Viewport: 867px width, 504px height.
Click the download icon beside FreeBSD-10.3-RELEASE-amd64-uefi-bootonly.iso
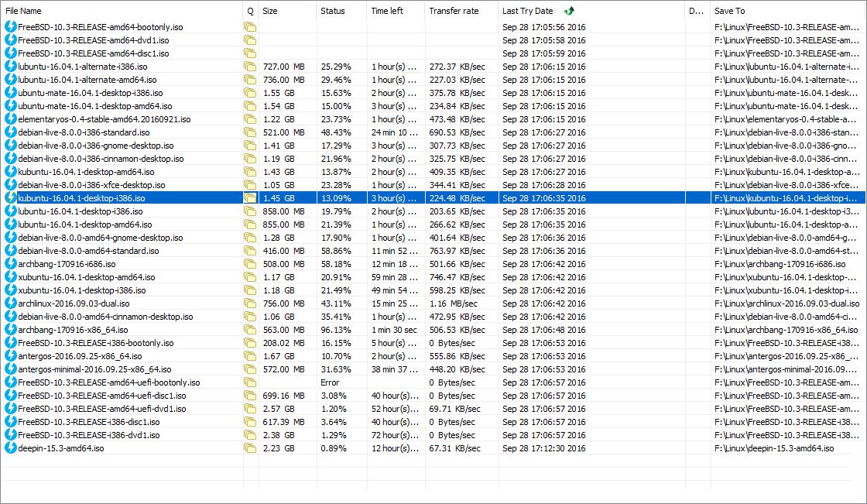coord(11,382)
